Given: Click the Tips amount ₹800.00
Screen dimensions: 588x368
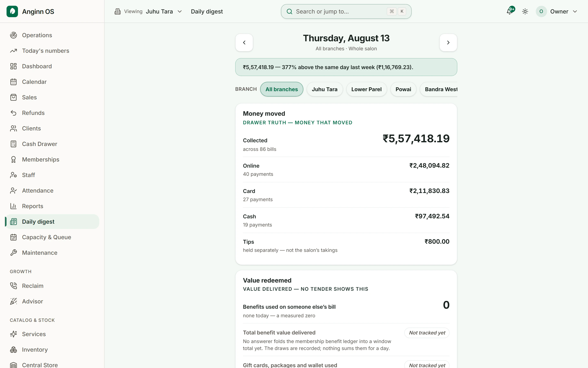Looking at the screenshot, I should click(x=437, y=241).
